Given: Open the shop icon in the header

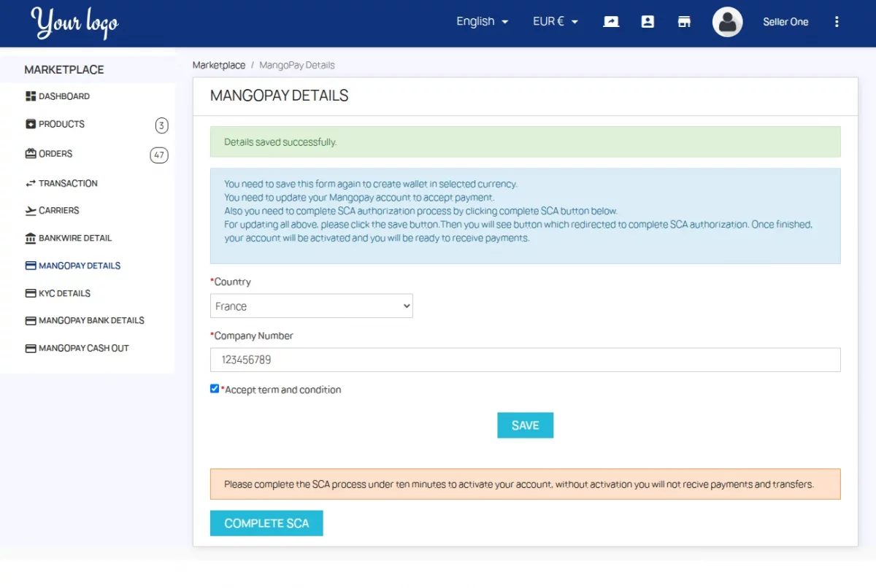Looking at the screenshot, I should coord(684,21).
